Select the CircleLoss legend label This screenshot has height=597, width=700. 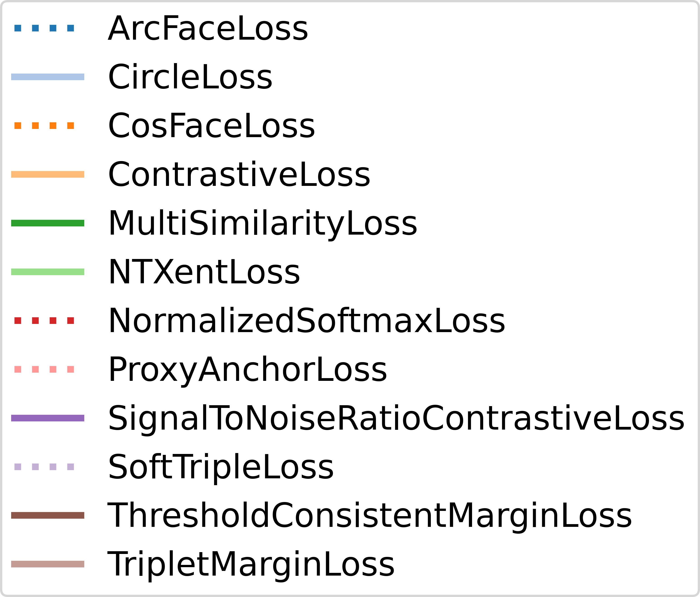[x=190, y=77]
